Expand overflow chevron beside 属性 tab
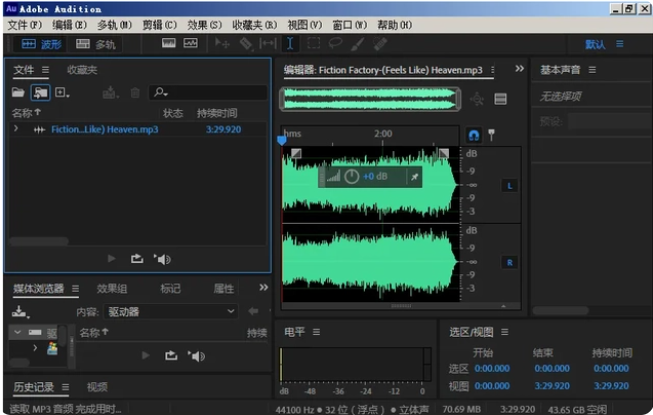The width and height of the screenshot is (653, 415). (x=264, y=288)
